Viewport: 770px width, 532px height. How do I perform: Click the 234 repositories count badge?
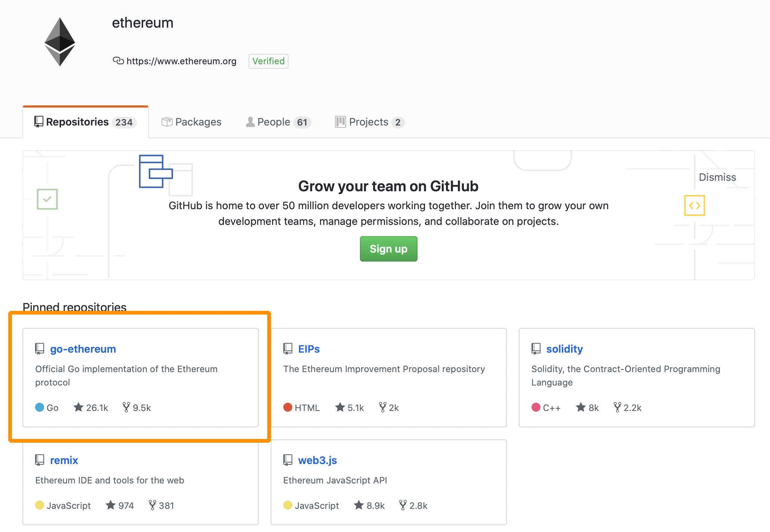[x=124, y=122]
